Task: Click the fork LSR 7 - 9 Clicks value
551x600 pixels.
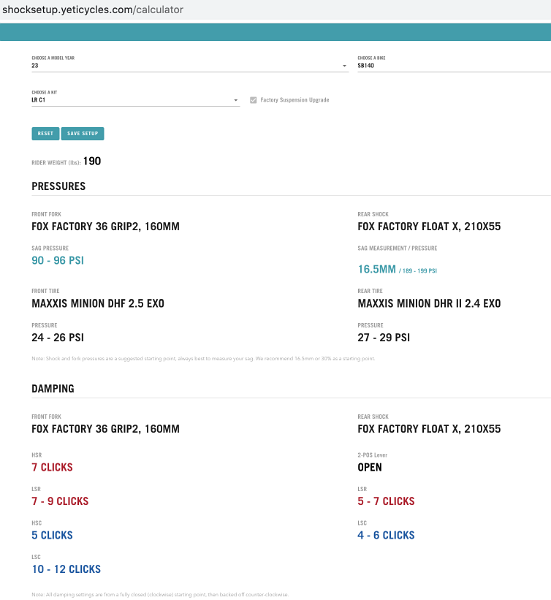Action: (x=60, y=501)
